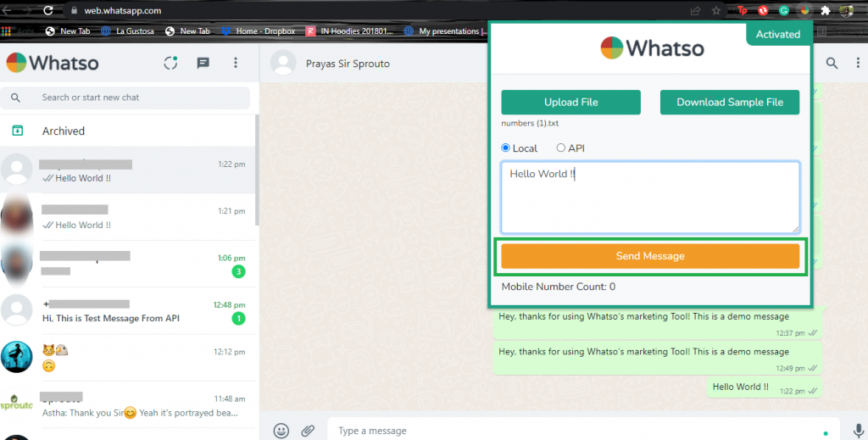This screenshot has height=440, width=868.
Task: Open the IN Hoodies bookmark
Action: (x=350, y=31)
